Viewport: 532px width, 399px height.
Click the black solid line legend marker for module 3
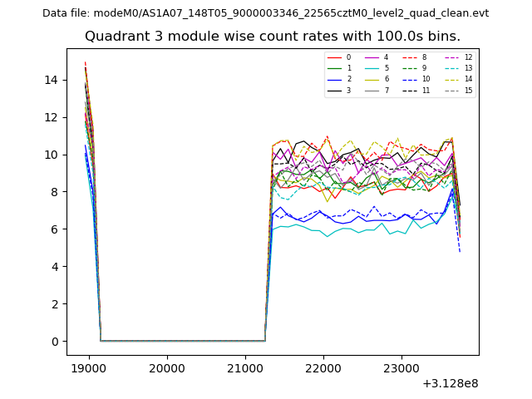coord(334,90)
